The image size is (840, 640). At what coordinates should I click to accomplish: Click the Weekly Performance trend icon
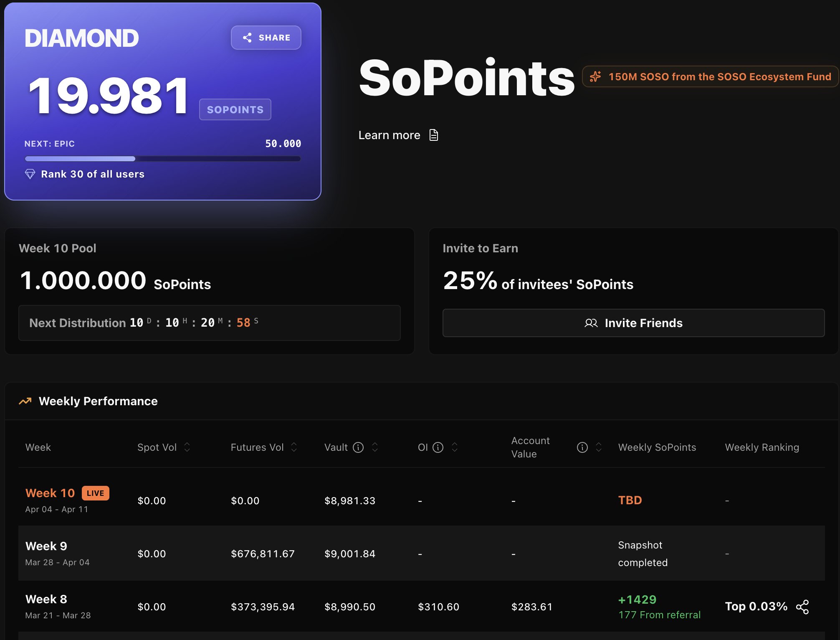coord(25,401)
